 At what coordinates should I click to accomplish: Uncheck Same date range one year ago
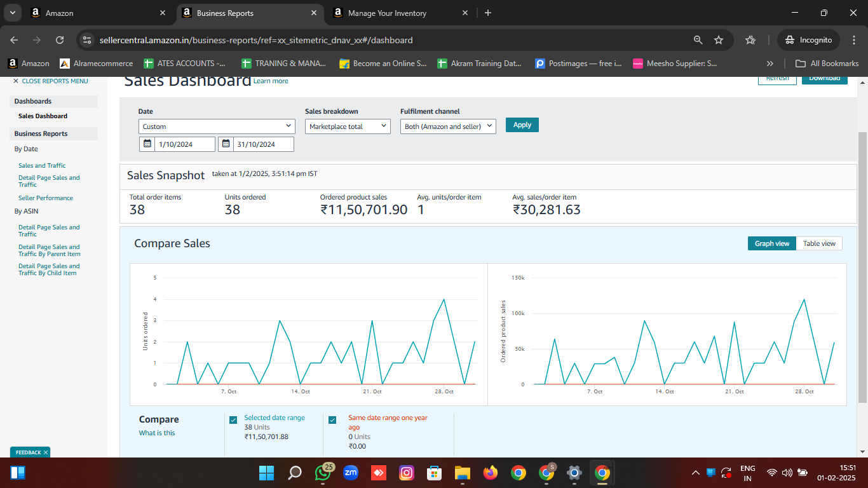[x=332, y=420]
